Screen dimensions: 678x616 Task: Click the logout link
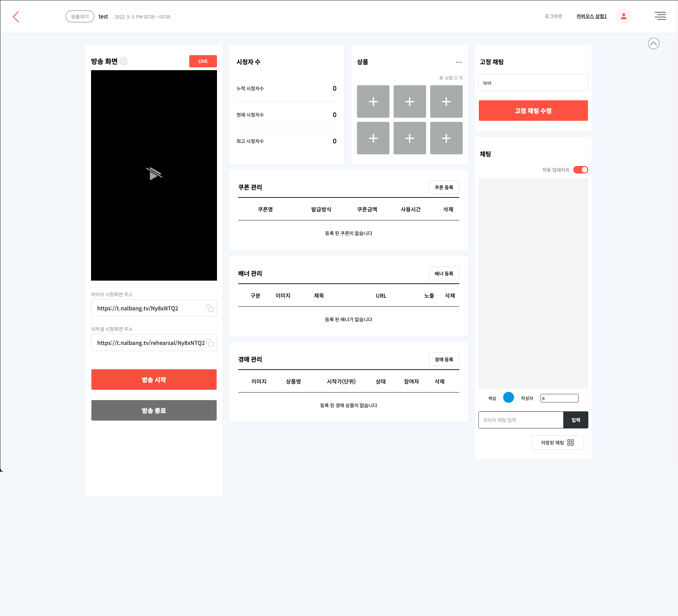click(x=553, y=16)
